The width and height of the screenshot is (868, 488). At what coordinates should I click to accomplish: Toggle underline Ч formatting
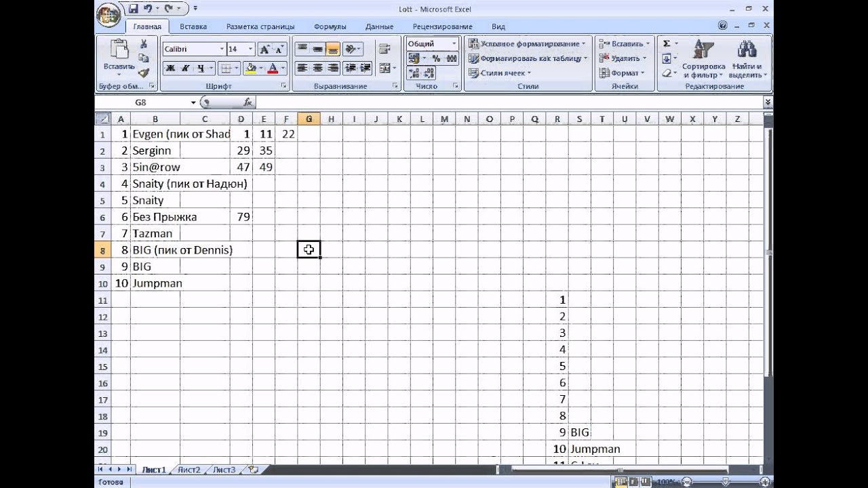[x=201, y=68]
